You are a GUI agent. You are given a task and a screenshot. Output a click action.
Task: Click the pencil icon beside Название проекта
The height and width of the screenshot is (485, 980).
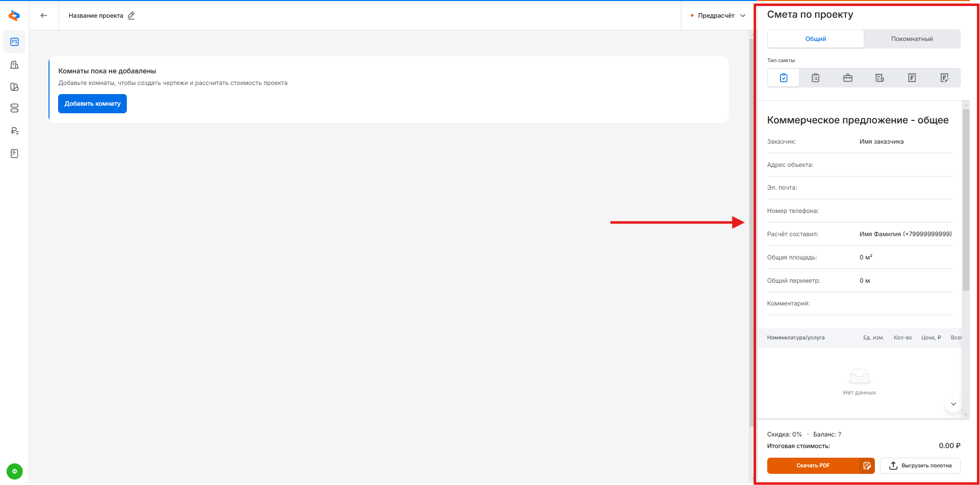click(x=131, y=16)
